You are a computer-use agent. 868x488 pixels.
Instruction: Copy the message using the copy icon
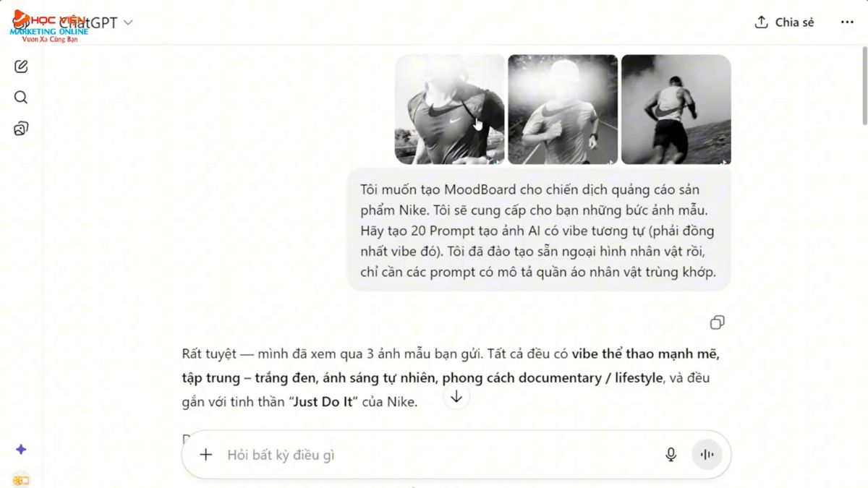[717, 322]
